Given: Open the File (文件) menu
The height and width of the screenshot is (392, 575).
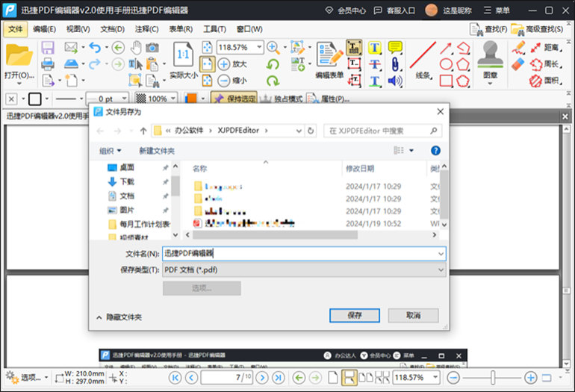Looking at the screenshot, I should pos(16,29).
